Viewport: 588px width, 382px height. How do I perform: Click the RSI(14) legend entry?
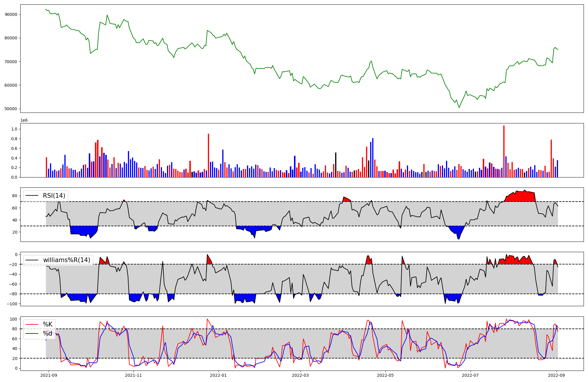click(54, 196)
